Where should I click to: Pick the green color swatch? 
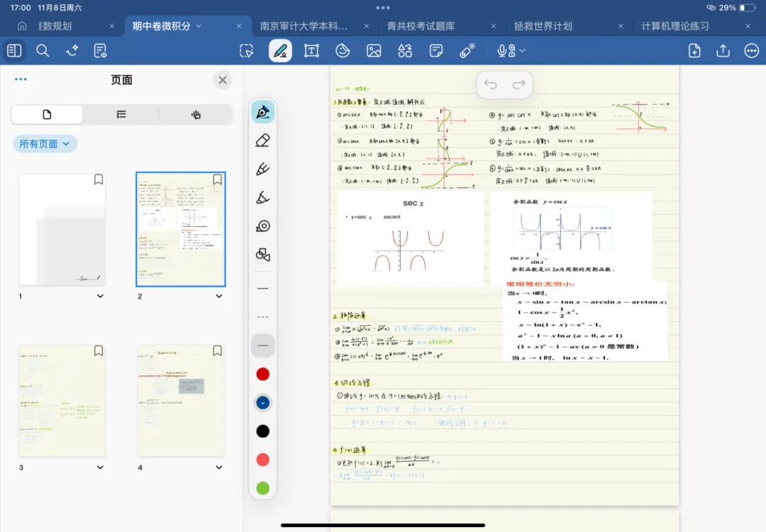pyautogui.click(x=263, y=488)
